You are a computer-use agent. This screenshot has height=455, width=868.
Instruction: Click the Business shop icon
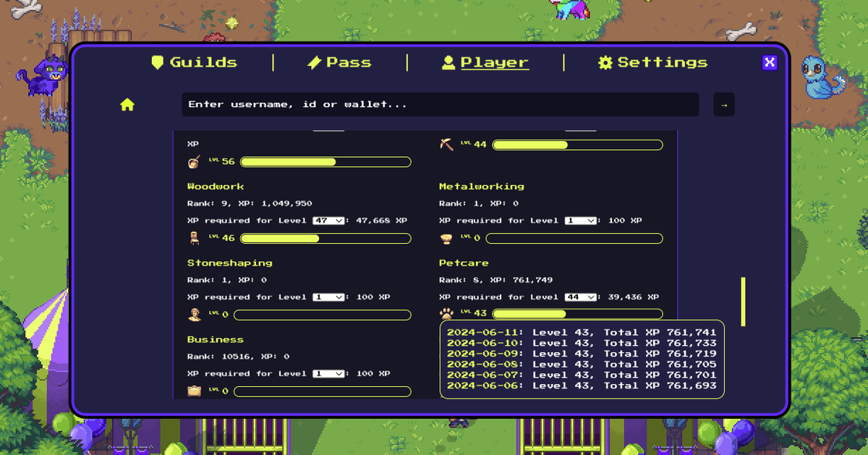pyautogui.click(x=194, y=391)
